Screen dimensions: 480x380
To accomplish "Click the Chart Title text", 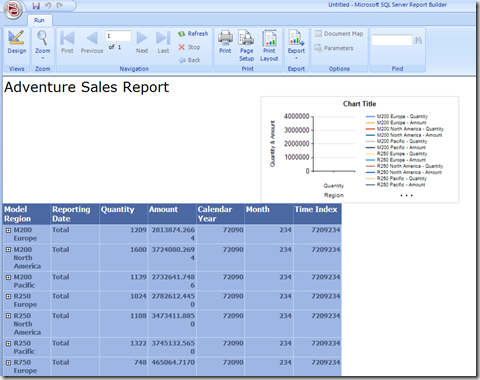I will 359,104.
